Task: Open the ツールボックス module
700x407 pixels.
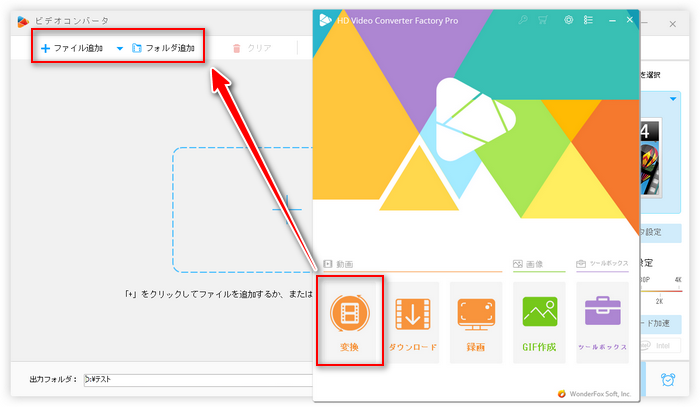Action: pos(603,322)
